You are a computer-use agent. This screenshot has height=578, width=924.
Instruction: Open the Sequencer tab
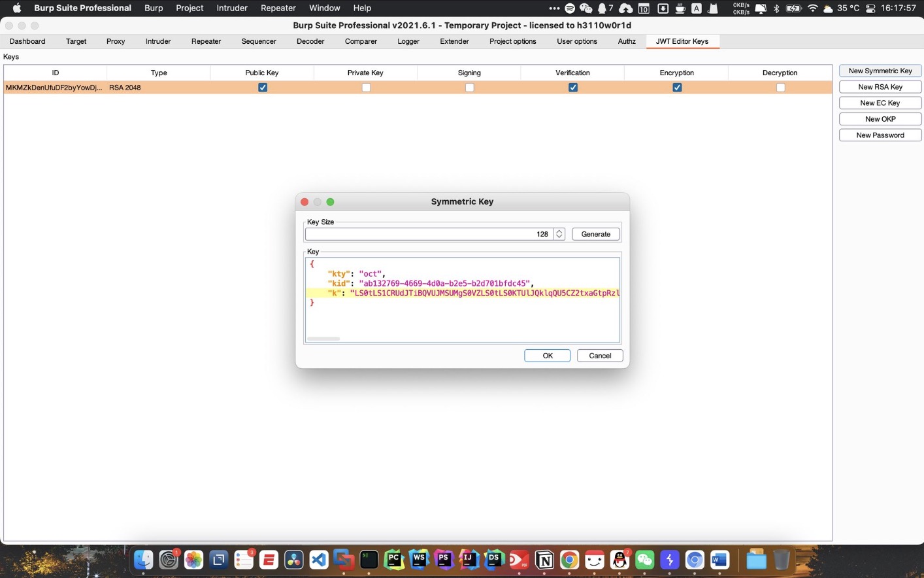(259, 41)
